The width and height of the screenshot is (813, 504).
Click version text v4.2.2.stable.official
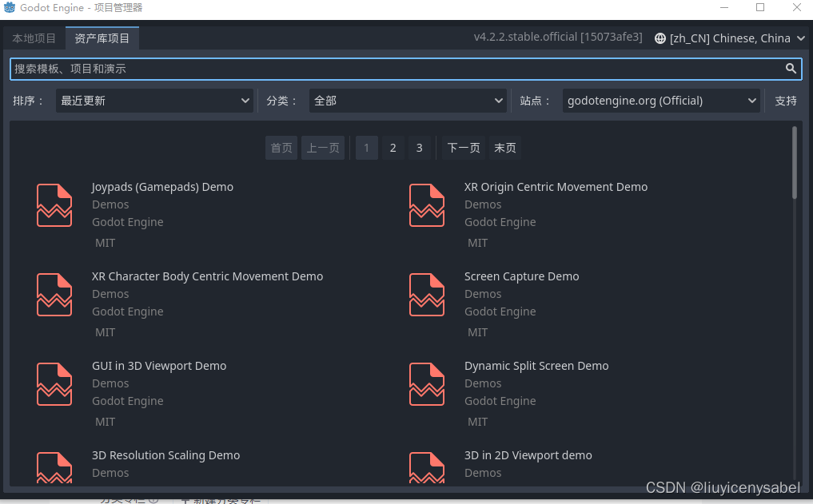[558, 38]
